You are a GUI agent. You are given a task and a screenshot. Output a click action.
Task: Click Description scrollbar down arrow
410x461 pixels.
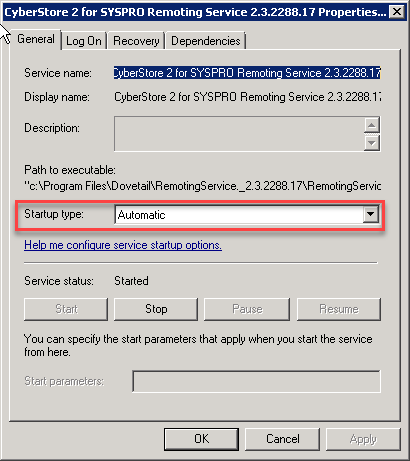tap(372, 143)
